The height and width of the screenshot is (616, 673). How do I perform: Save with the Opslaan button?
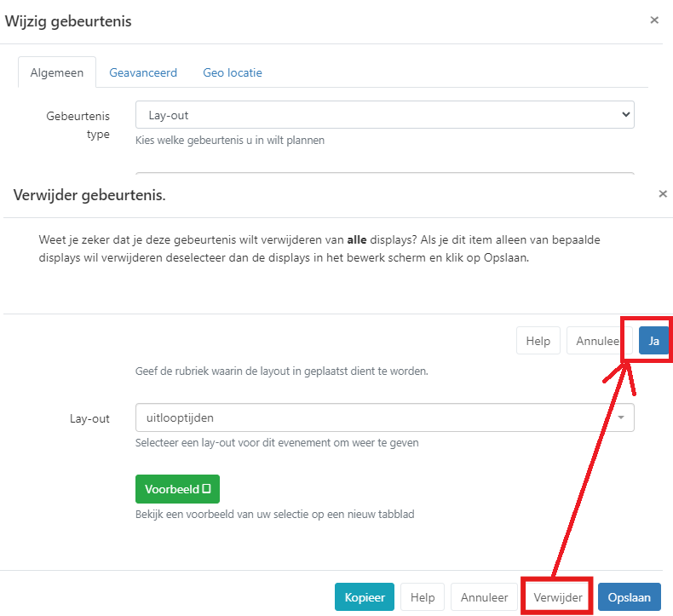click(x=630, y=597)
